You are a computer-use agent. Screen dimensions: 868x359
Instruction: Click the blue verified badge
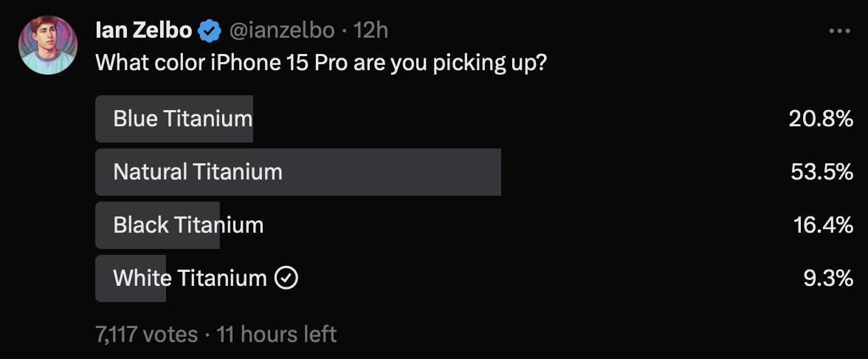210,30
